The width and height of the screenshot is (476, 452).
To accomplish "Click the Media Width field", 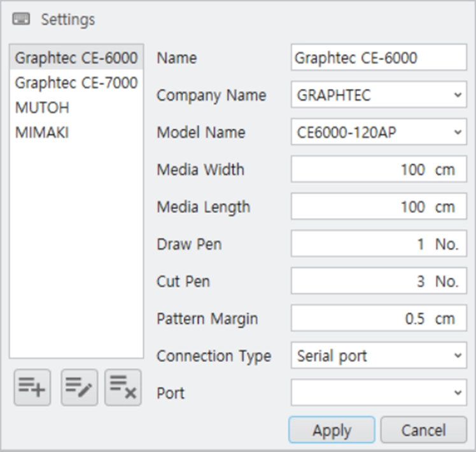I will click(379, 169).
